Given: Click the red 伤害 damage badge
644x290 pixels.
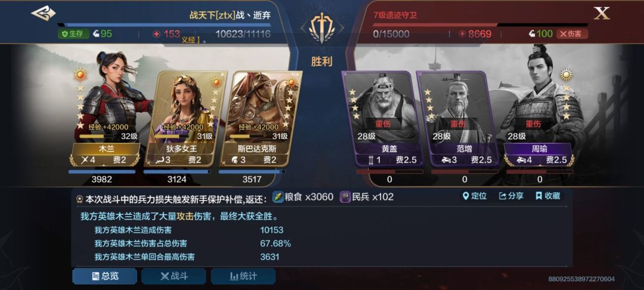Looking at the screenshot, I should coord(572,33).
